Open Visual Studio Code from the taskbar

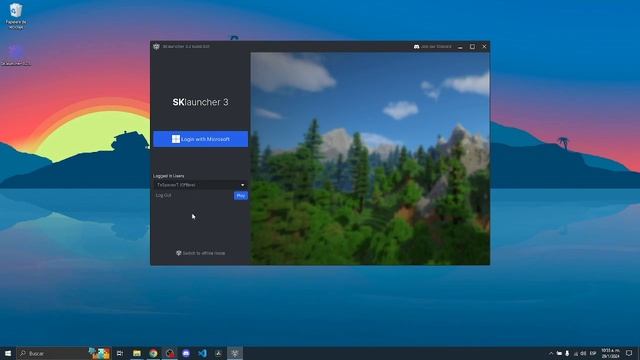[202, 353]
